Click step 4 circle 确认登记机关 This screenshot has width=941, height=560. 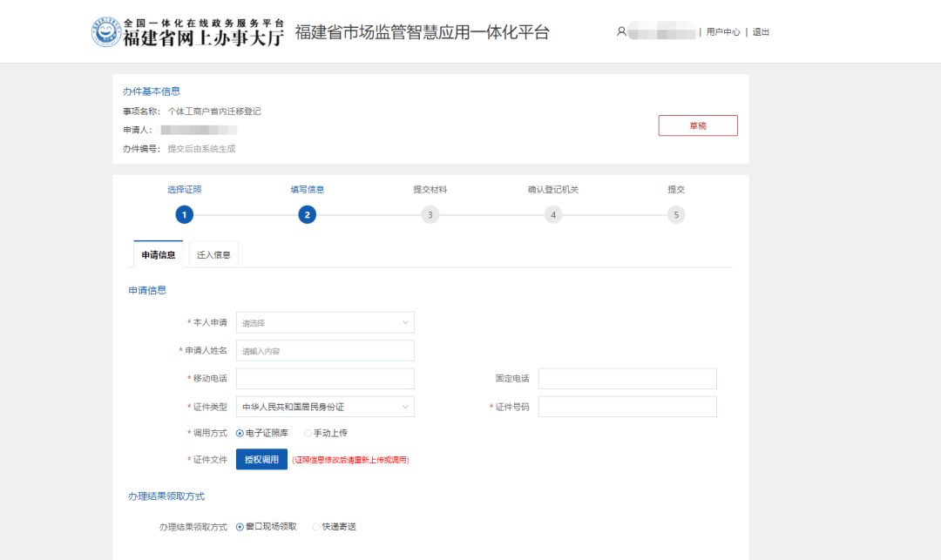pos(553,214)
